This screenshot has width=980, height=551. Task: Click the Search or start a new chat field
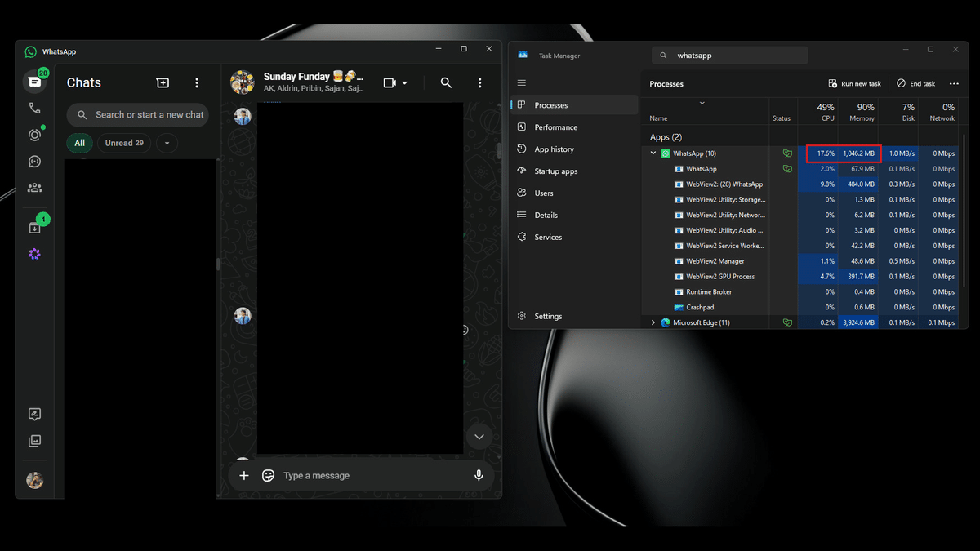[x=137, y=115]
